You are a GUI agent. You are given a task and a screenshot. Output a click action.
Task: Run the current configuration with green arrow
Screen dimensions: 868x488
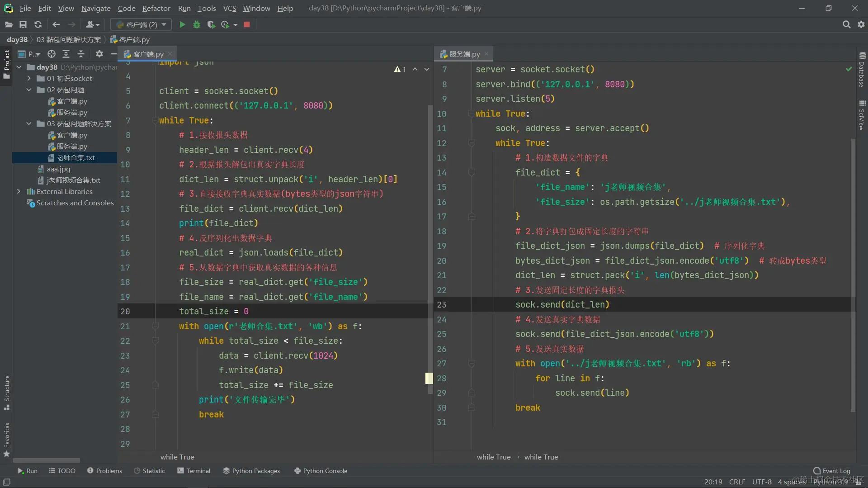tap(182, 24)
